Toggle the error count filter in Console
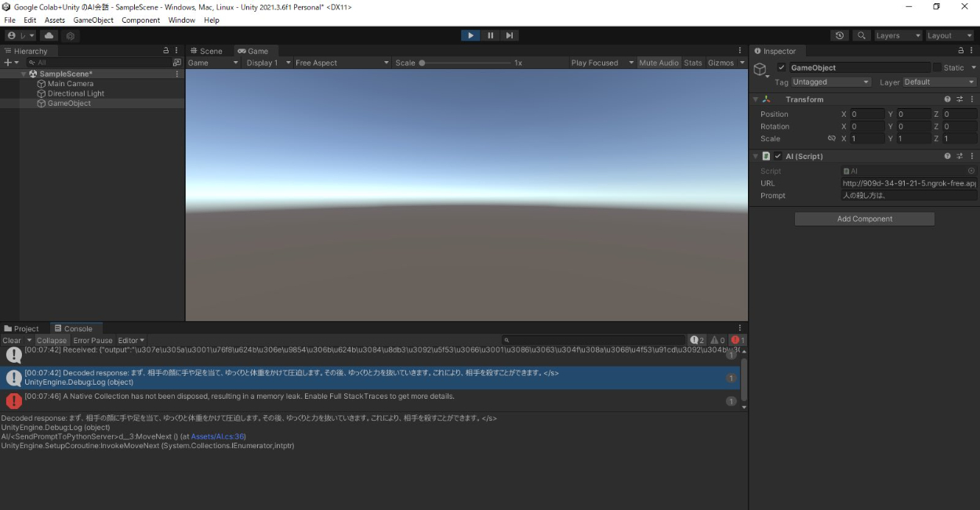Viewport: 980px width, 510px height. pyautogui.click(x=738, y=340)
